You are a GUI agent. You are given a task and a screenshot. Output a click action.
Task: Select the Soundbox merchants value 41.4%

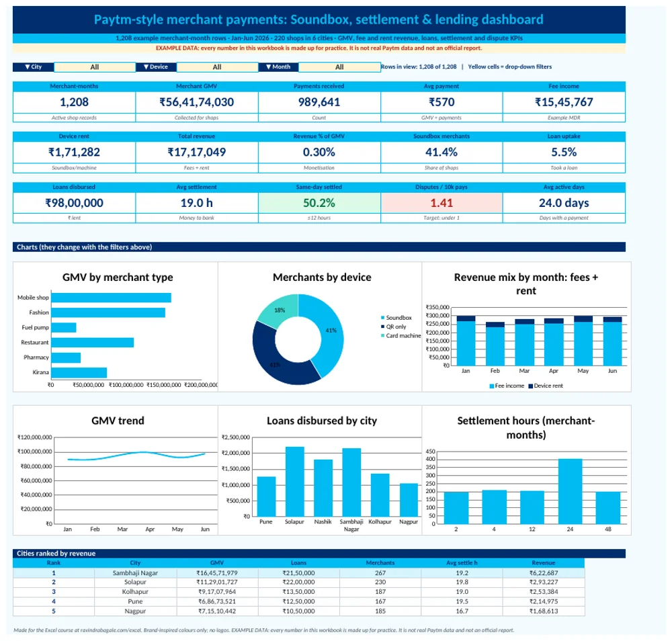442,152
